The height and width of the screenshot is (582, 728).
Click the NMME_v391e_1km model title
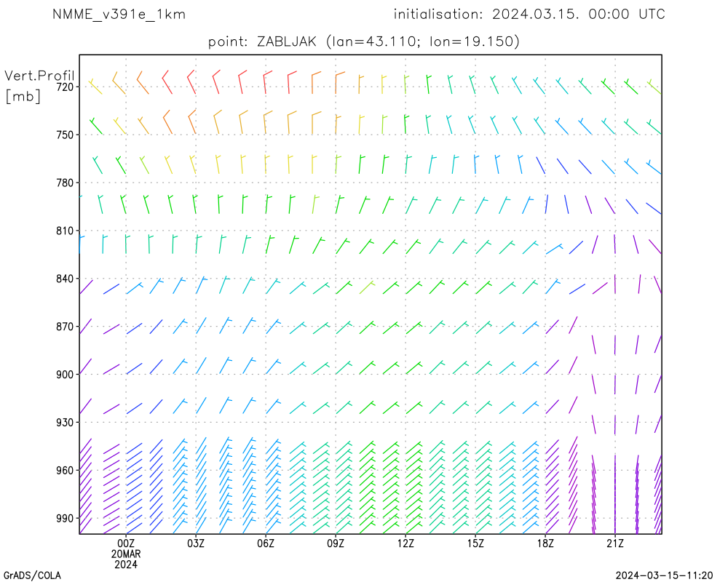tap(119, 15)
